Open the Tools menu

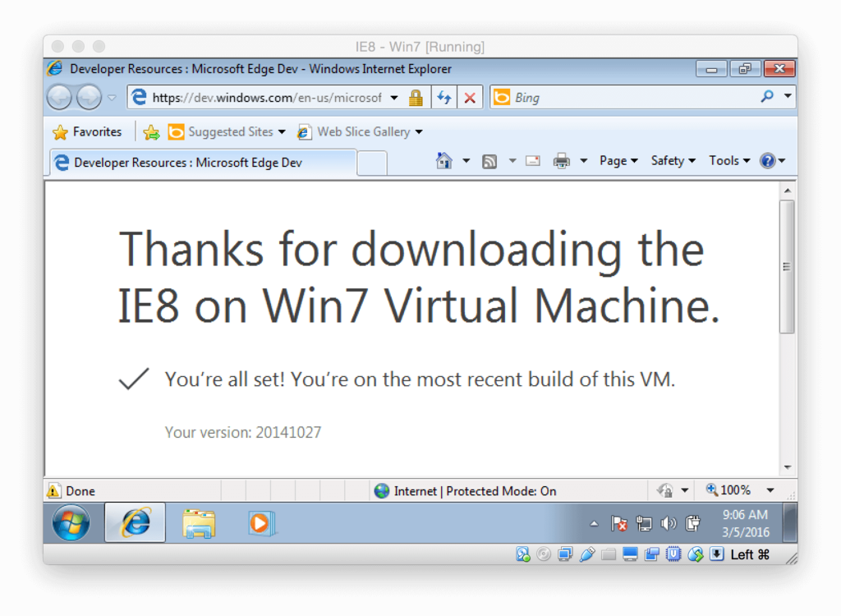click(729, 160)
